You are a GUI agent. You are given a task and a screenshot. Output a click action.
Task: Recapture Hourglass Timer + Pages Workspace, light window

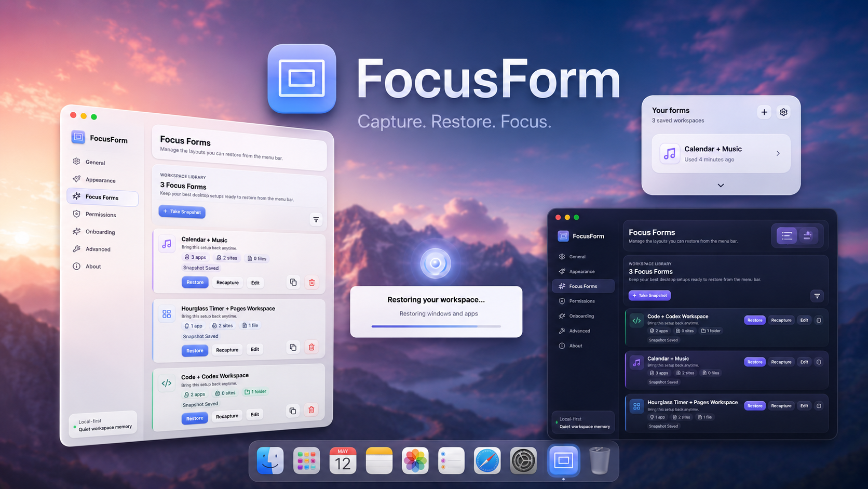point(227,350)
